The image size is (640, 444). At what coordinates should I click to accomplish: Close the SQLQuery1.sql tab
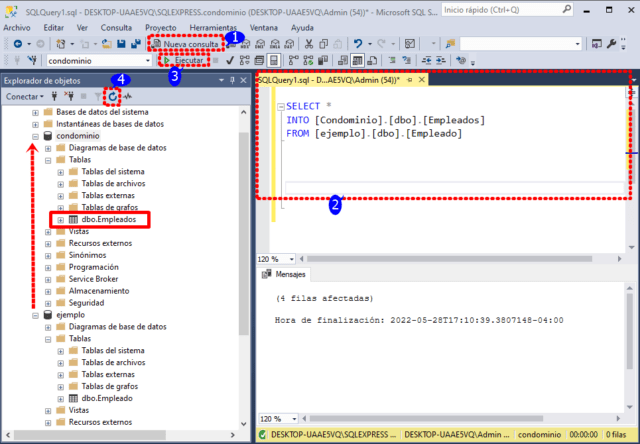(x=422, y=80)
